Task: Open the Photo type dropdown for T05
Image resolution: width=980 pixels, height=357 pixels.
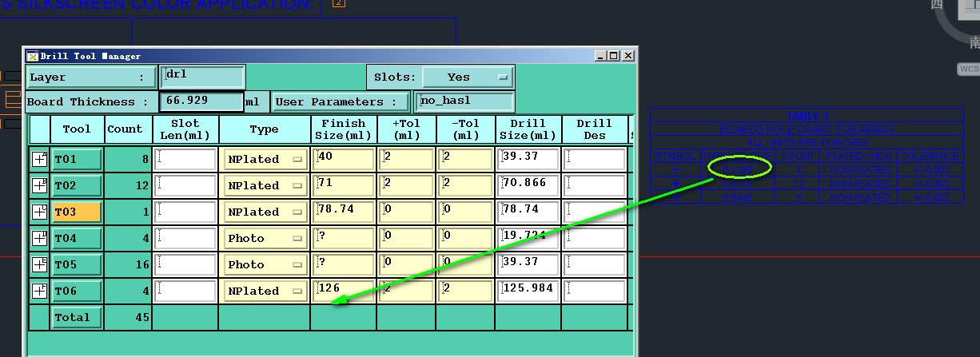Action: pyautogui.click(x=264, y=264)
